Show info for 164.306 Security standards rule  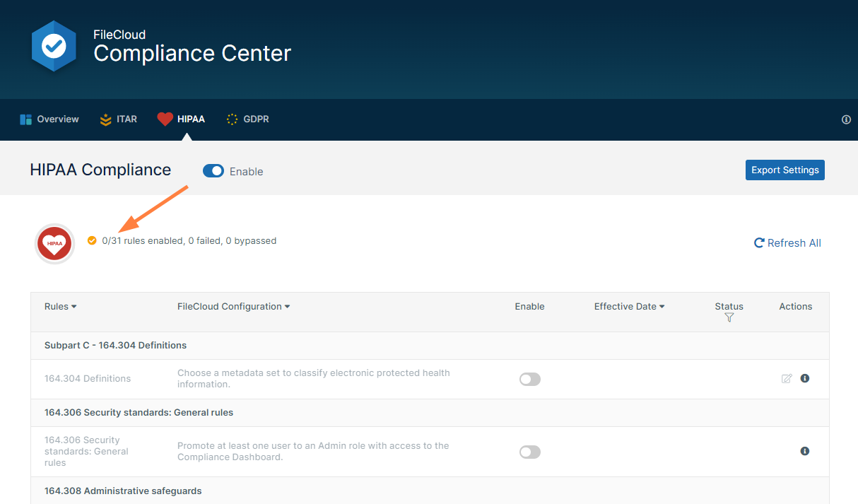click(804, 451)
